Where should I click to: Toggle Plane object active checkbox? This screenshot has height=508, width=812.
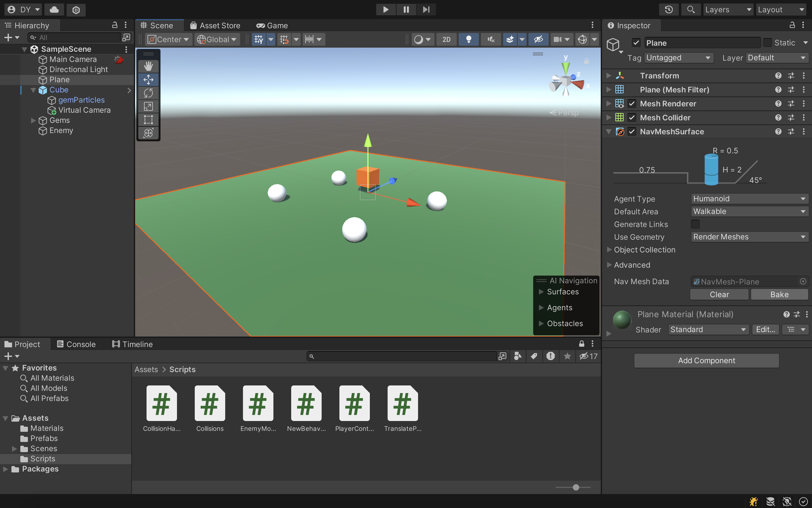(x=636, y=43)
